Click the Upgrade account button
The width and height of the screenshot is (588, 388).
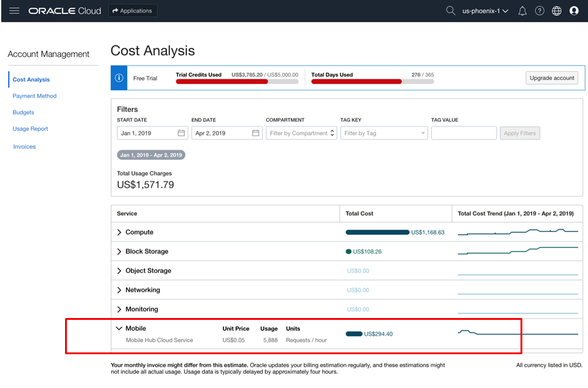coord(551,78)
